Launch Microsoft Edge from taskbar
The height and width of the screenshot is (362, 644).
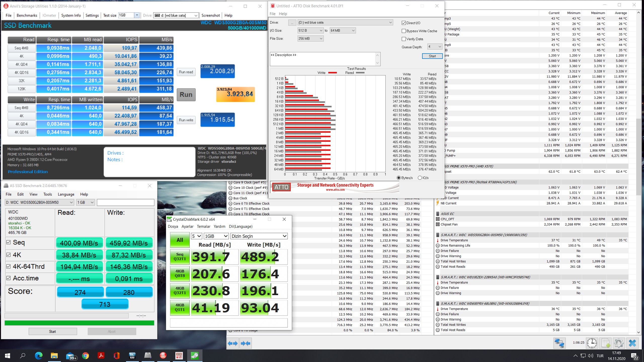tap(38, 356)
